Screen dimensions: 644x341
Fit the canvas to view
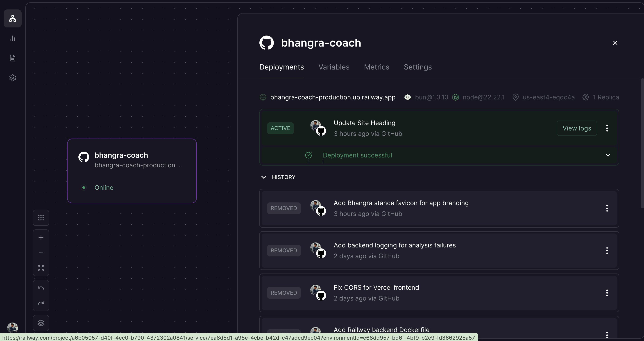(x=41, y=268)
